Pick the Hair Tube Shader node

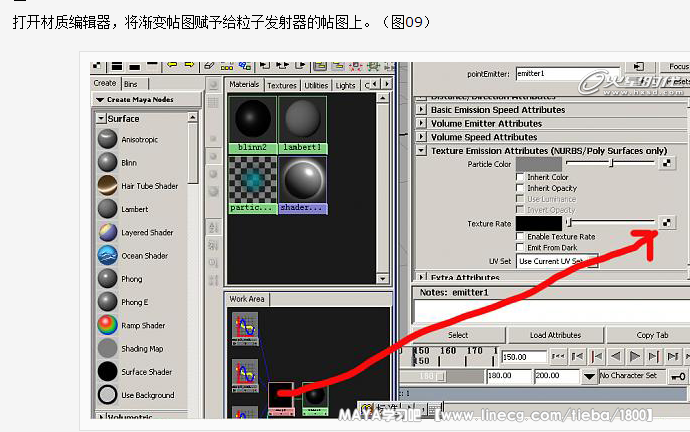tap(138, 186)
